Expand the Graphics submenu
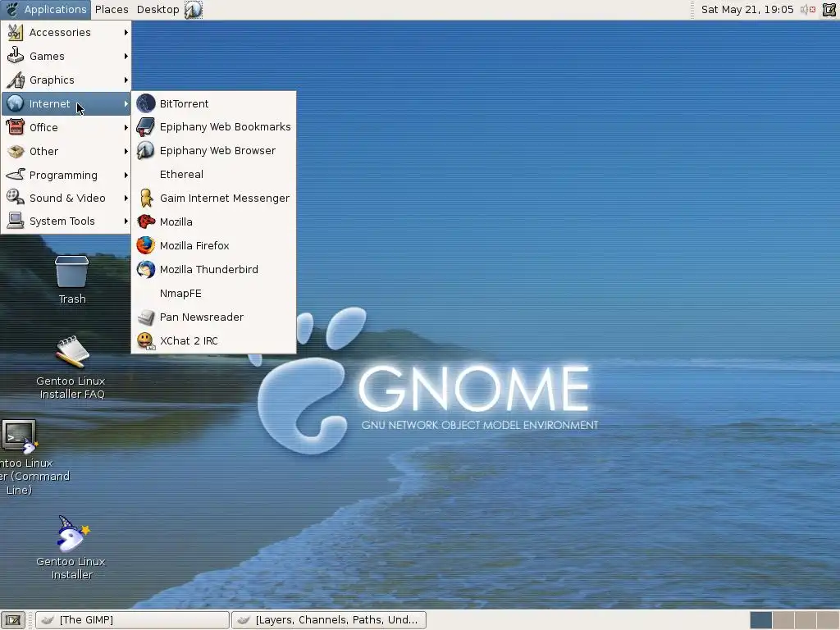Screen dimensions: 840x630 66,80
